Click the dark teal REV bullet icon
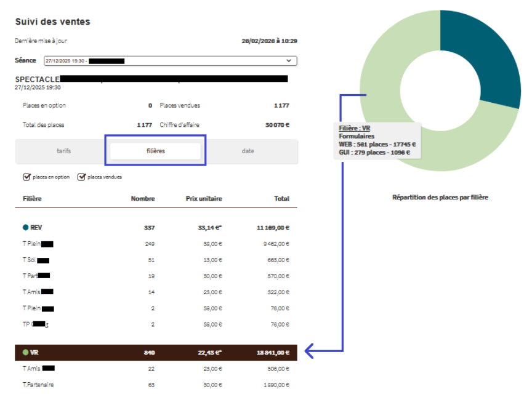Image resolution: width=532 pixels, height=397 pixels. [x=26, y=228]
